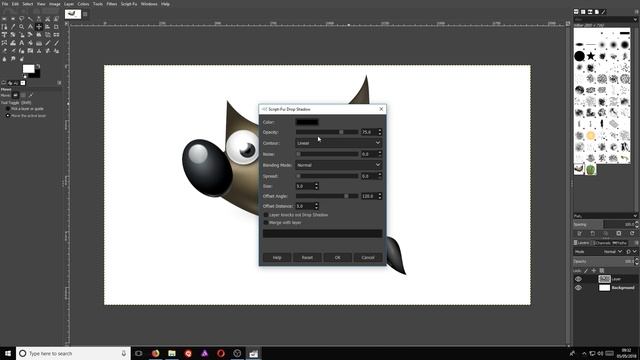
Task: Select the Move tool
Action: 39,27
